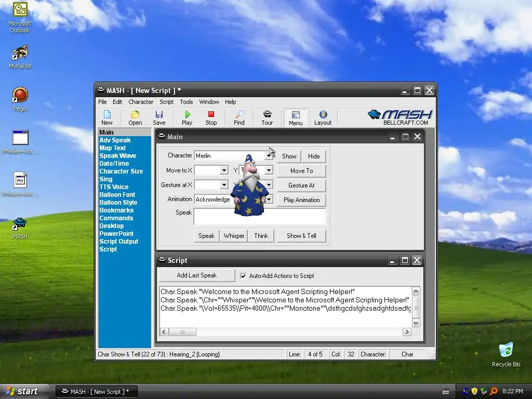Click the Hide character button
The image size is (532, 399).
point(314,156)
